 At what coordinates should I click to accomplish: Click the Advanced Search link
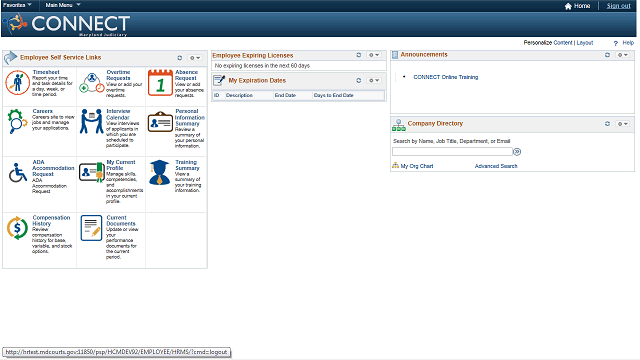click(496, 166)
